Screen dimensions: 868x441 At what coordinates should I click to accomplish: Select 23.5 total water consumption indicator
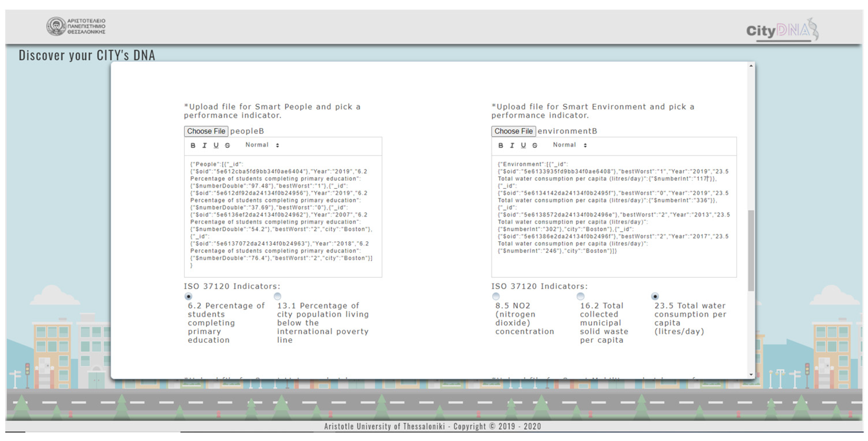click(655, 297)
